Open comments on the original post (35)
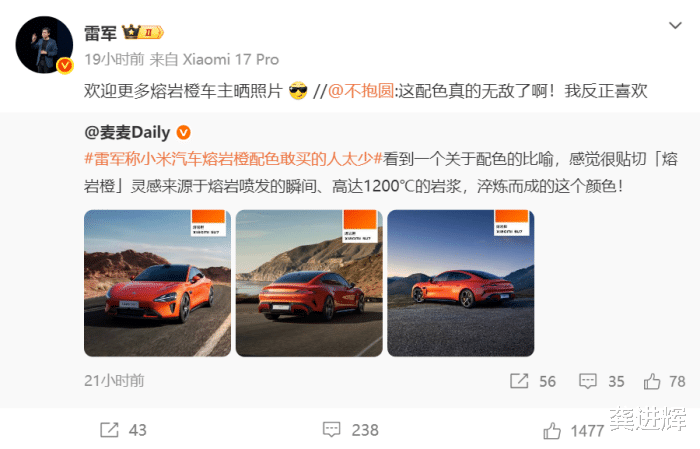700x449 pixels. point(601,381)
